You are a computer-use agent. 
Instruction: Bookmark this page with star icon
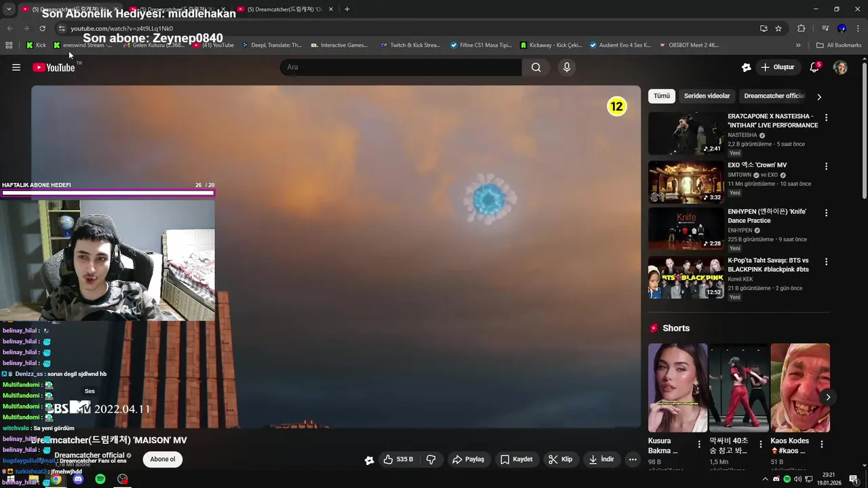point(778,28)
